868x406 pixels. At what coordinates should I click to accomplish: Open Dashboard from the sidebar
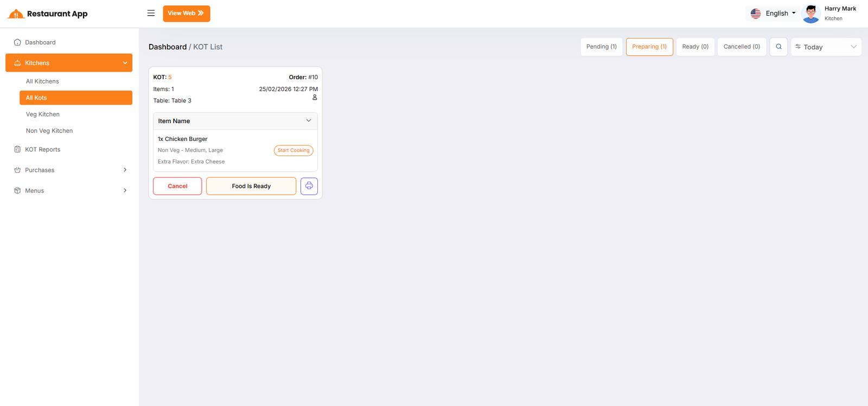(x=40, y=42)
